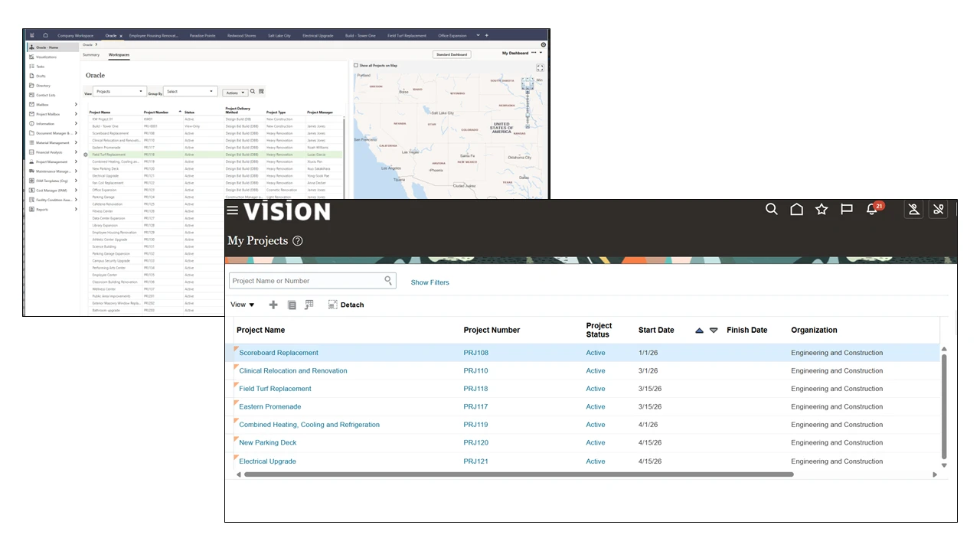The width and height of the screenshot is (980, 551).
Task: Select Fan Coil Replacement row in Oracle table
Action: click(214, 183)
